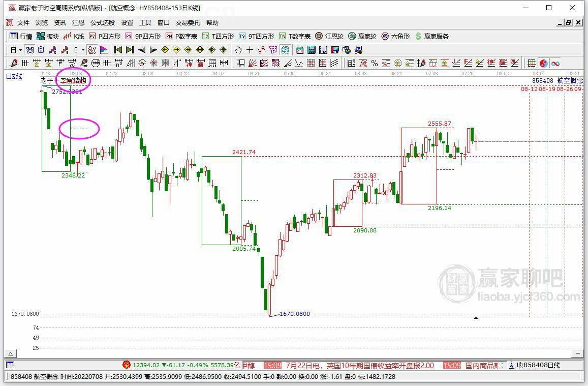Open the 资讯 menu
The width and height of the screenshot is (588, 386).
(x=60, y=22)
